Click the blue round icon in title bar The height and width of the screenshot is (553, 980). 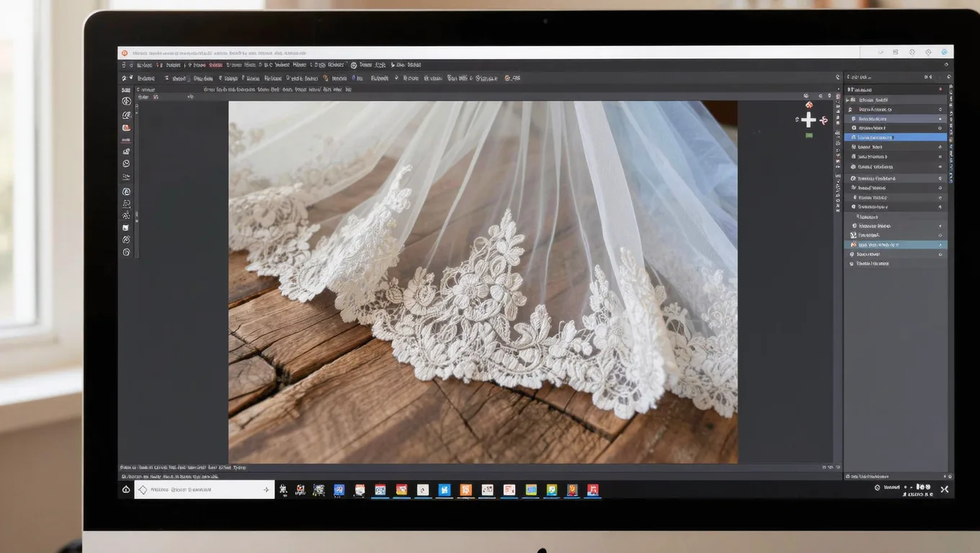(x=944, y=52)
